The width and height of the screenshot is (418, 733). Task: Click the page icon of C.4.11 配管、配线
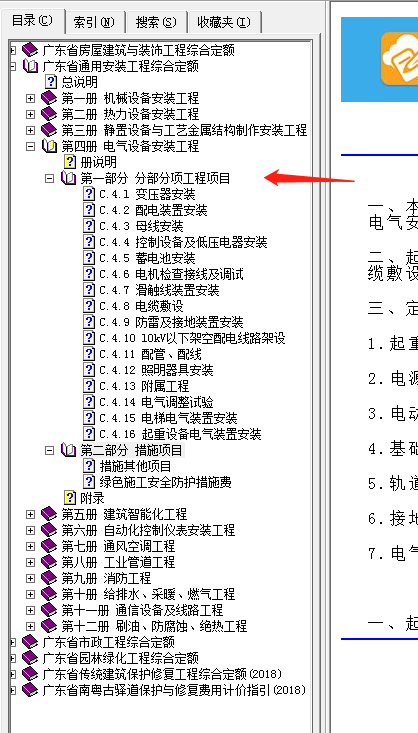(89, 354)
